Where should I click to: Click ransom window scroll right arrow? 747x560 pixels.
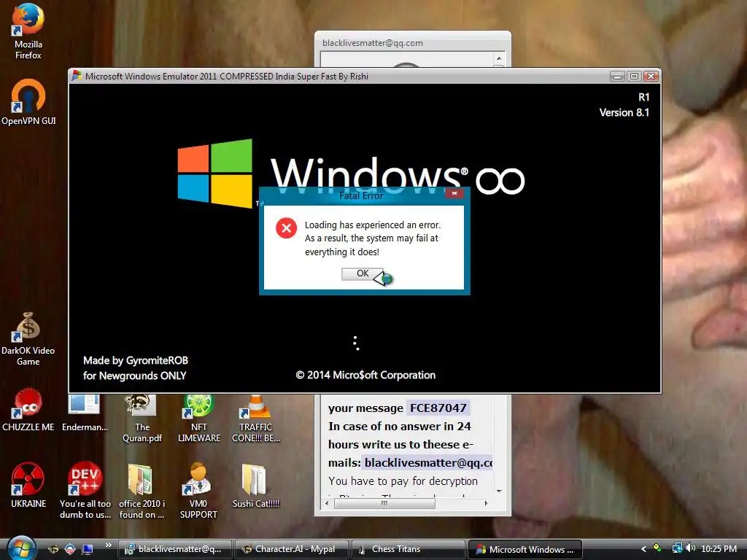pos(485,503)
